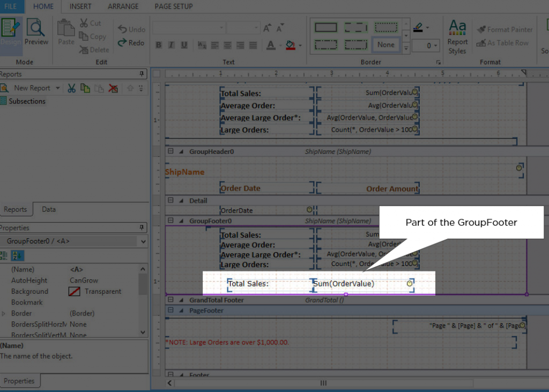549x392 pixels.
Task: Open Border group dialog launcher
Action: click(x=439, y=62)
